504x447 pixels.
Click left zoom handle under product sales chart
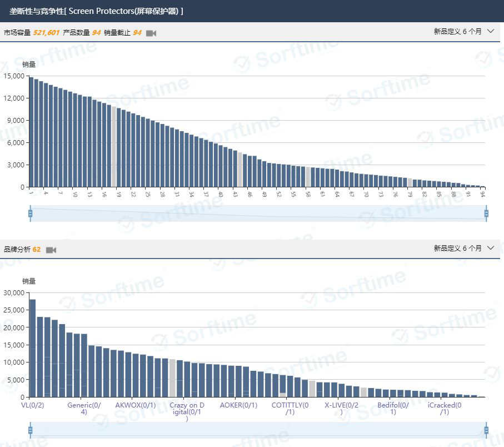click(x=30, y=213)
